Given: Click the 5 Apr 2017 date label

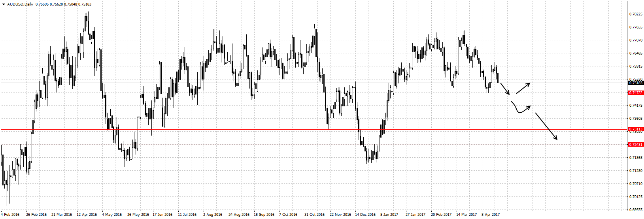Looking at the screenshot, I should click(x=490, y=215).
